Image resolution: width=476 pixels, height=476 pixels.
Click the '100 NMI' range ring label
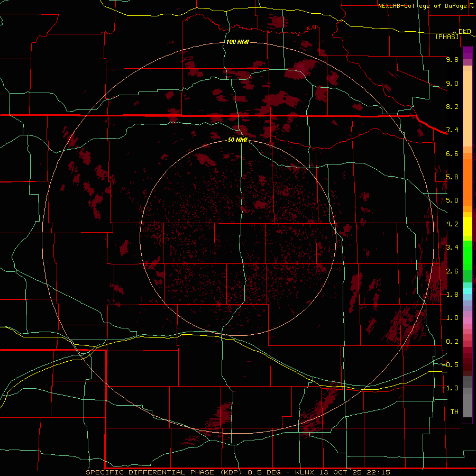tap(237, 42)
